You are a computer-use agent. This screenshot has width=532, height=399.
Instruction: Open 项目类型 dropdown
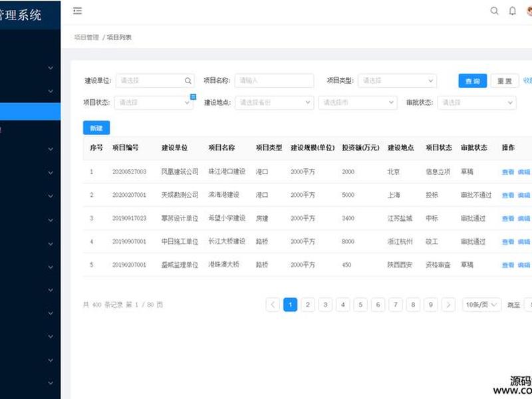(x=397, y=80)
